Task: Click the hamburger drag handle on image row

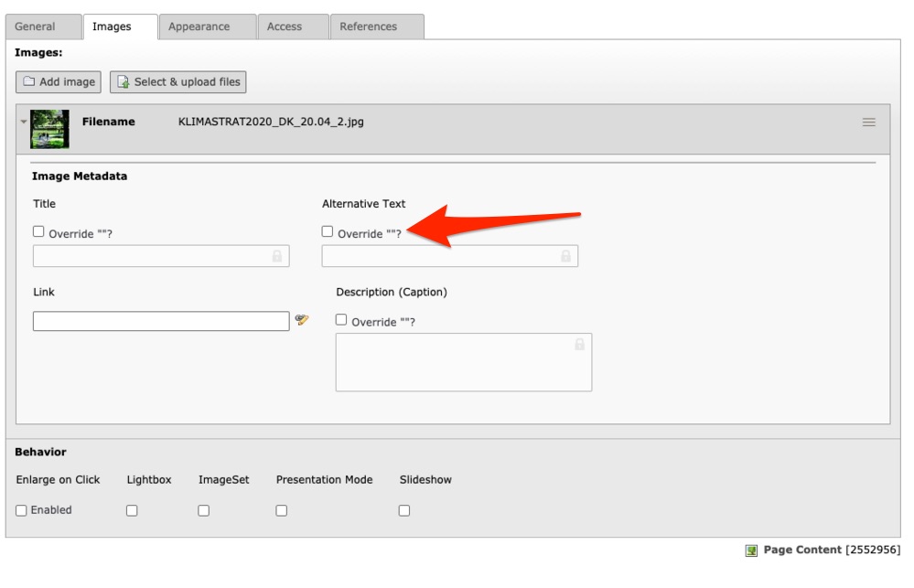Action: coord(868,122)
